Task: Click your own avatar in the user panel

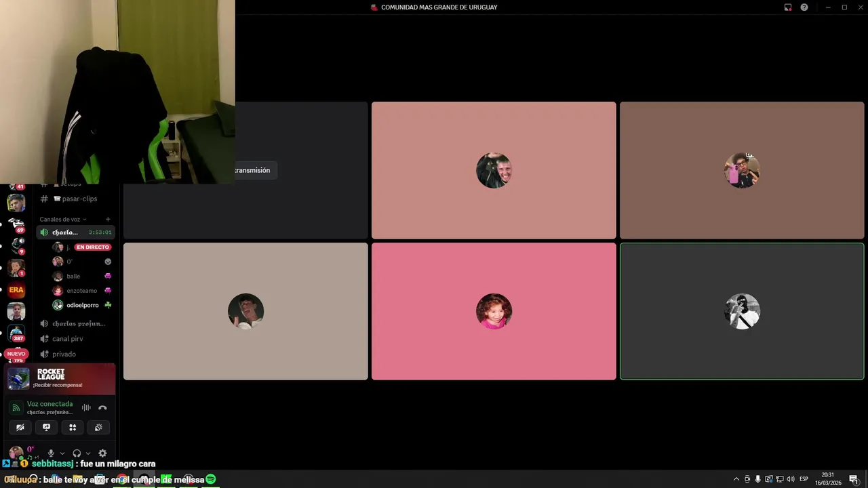Action: 16,453
